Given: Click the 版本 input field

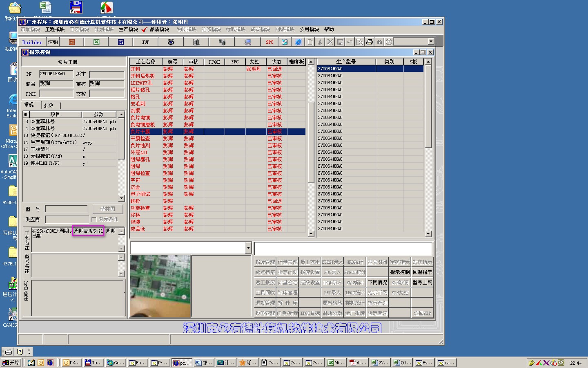Looking at the screenshot, I should coord(107,74).
